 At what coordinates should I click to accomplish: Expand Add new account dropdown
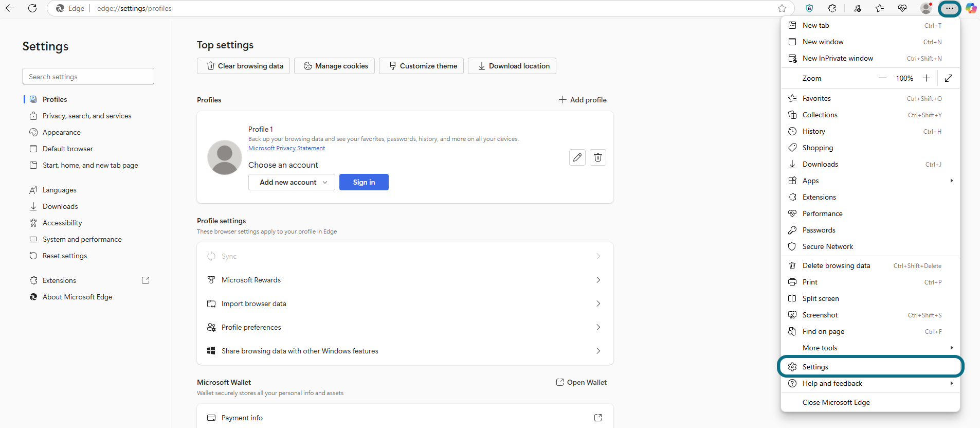(292, 182)
